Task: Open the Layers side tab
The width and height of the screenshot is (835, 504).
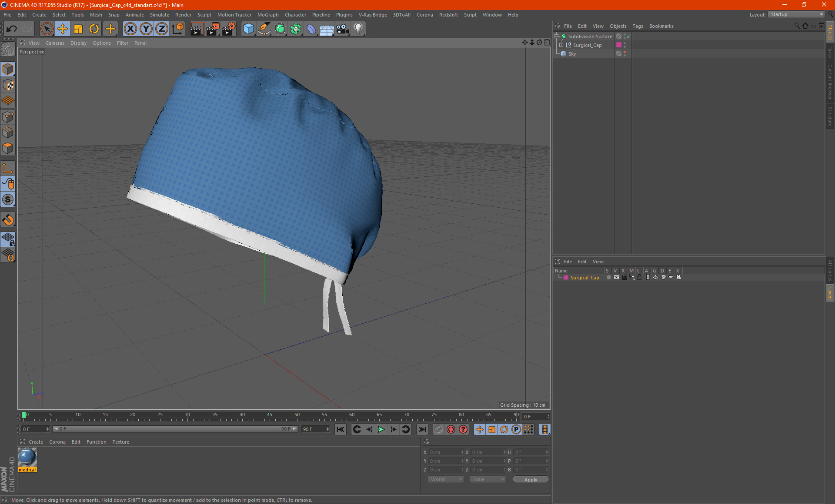Action: (x=830, y=293)
